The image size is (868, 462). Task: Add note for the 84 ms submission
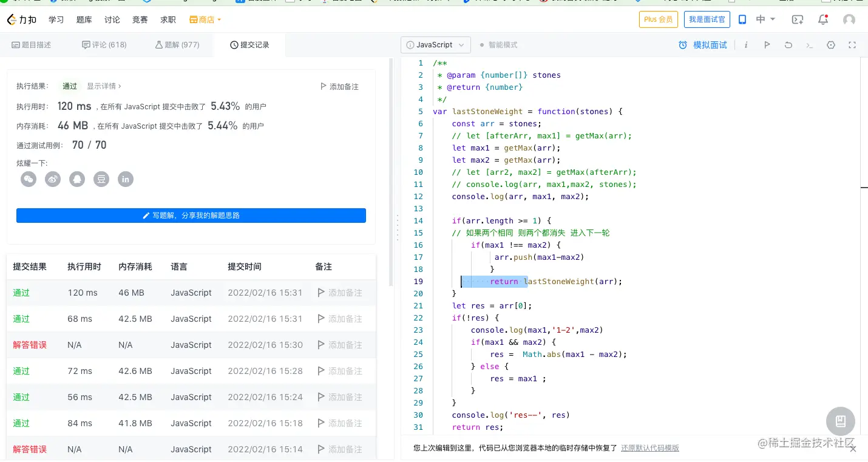point(339,423)
